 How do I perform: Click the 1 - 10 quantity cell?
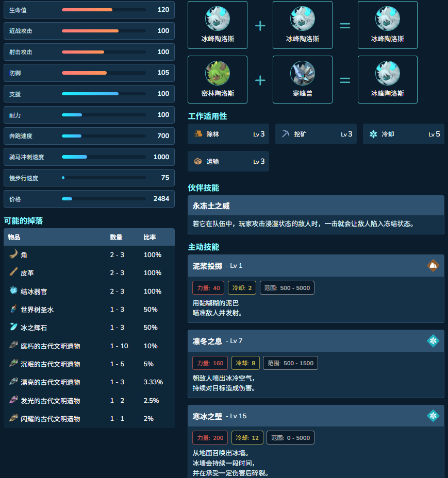[119, 346]
